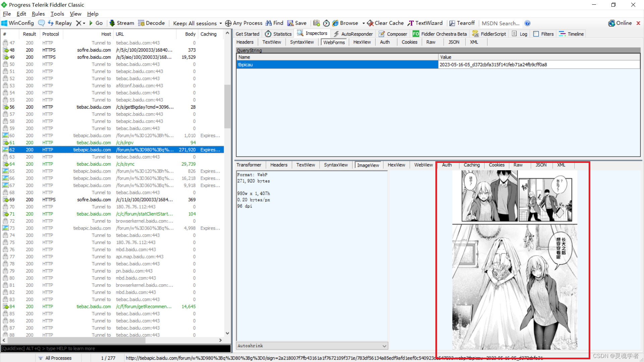The image size is (644, 362).
Task: Open the Rules menu
Action: (x=38, y=14)
